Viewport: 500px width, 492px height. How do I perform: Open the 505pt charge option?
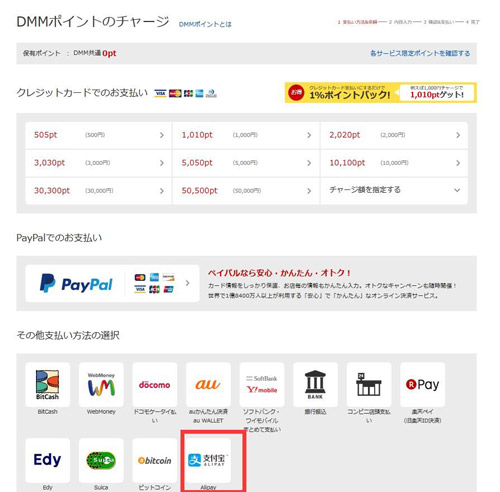[99, 135]
